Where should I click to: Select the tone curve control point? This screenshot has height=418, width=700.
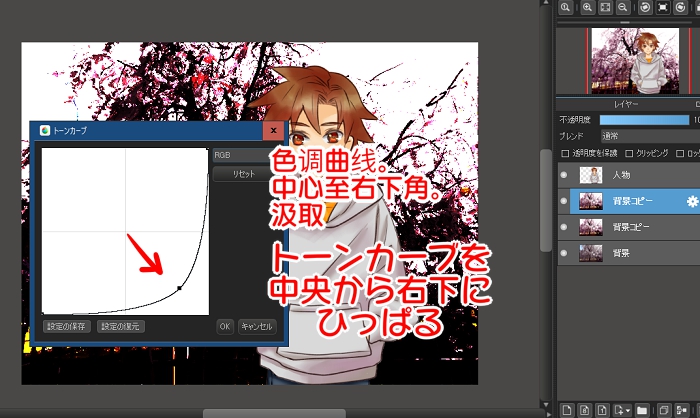tap(179, 288)
